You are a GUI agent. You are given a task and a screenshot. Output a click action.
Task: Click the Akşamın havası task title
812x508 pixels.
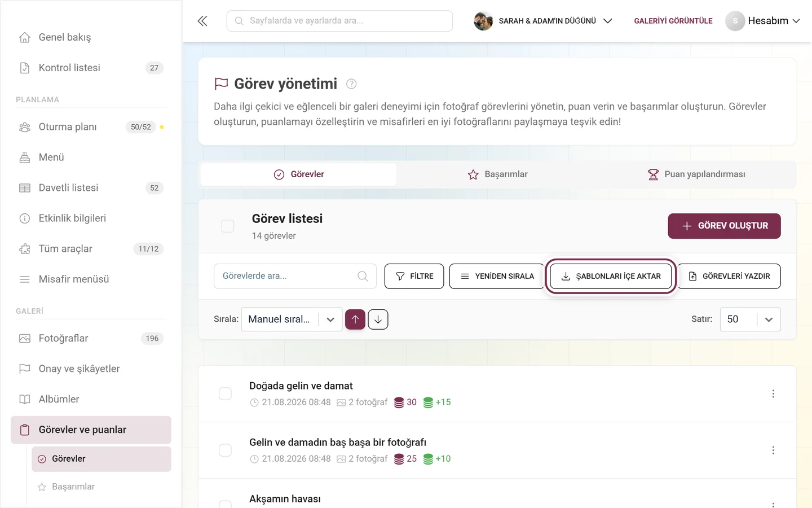pyautogui.click(x=285, y=499)
